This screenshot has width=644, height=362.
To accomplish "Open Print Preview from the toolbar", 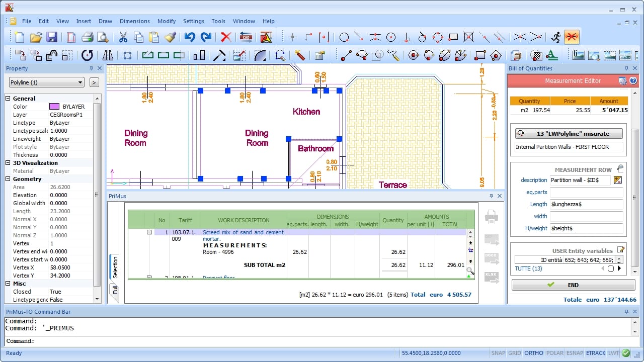I will click(x=103, y=37).
